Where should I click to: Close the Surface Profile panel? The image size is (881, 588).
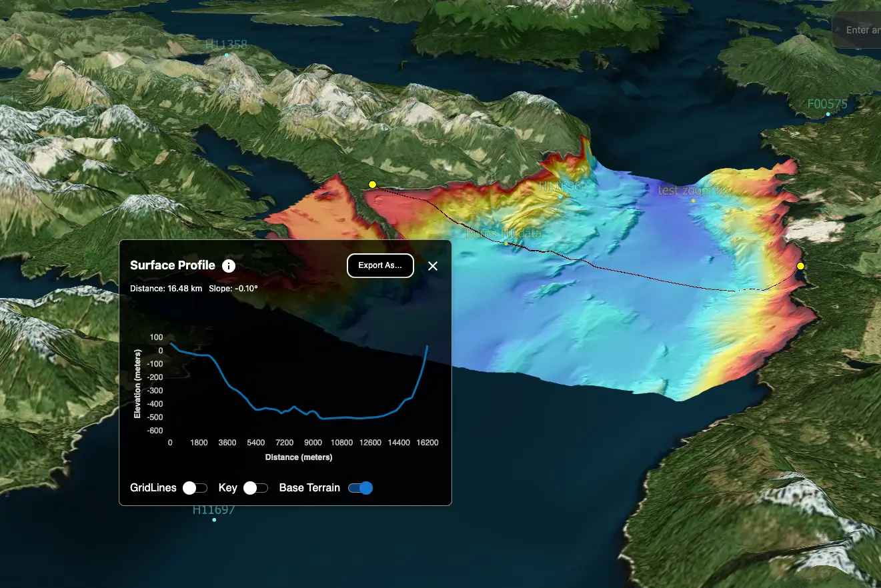point(433,266)
